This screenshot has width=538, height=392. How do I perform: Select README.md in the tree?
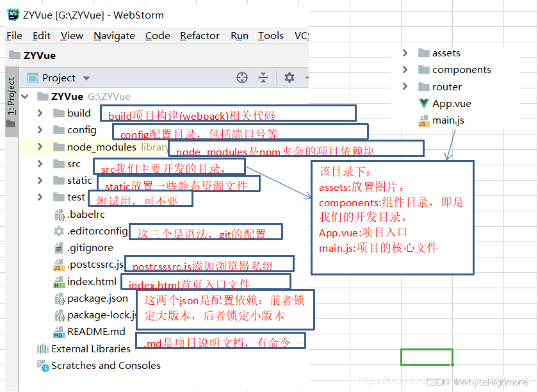click(97, 332)
